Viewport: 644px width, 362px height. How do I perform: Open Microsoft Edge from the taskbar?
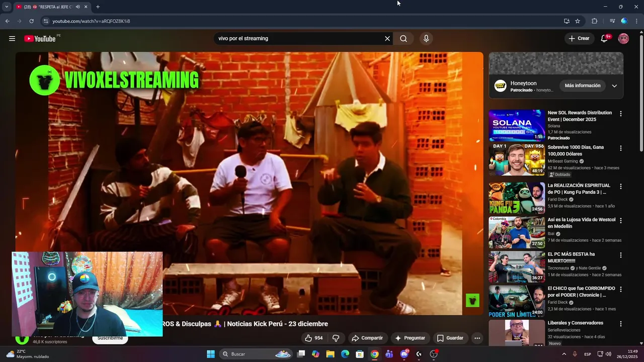(x=345, y=354)
